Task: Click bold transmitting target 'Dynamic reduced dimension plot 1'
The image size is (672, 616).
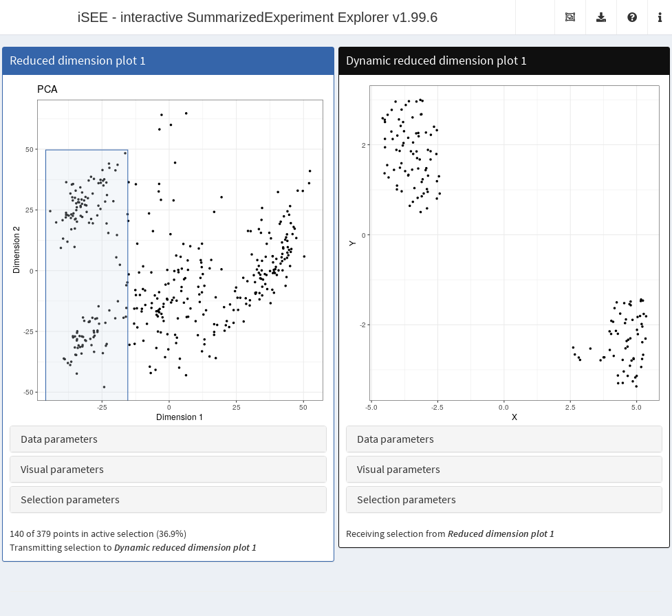Action: pos(185,548)
